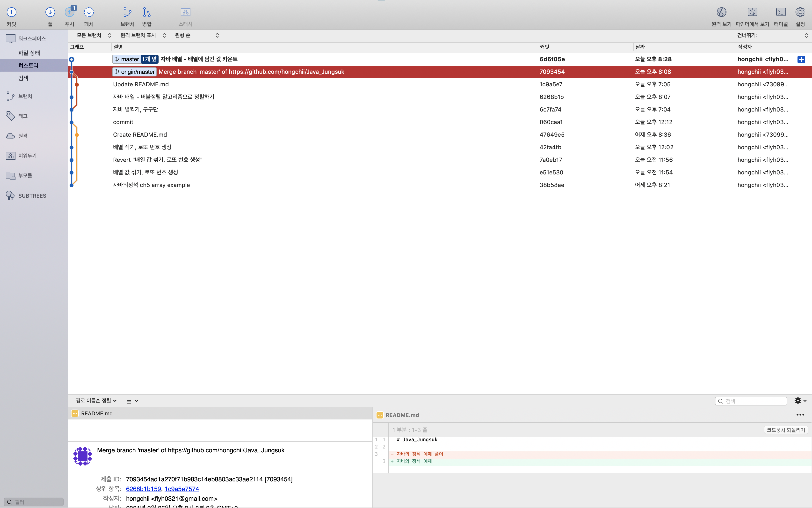Click the graph node of commit 6d6f05e
This screenshot has width=812, height=508.
click(72, 60)
